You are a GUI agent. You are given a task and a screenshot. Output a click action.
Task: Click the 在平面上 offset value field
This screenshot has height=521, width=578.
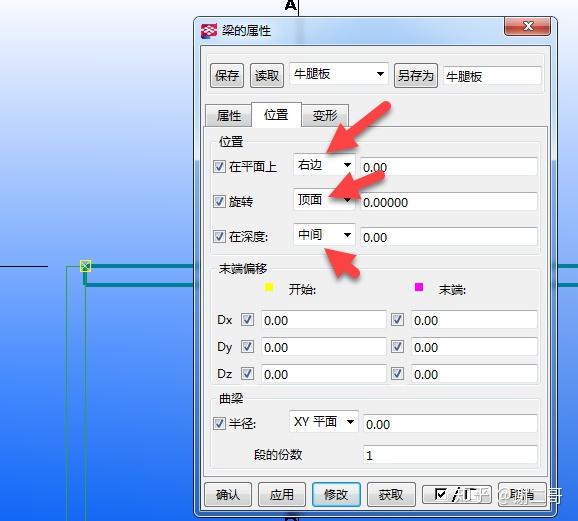[x=449, y=167]
